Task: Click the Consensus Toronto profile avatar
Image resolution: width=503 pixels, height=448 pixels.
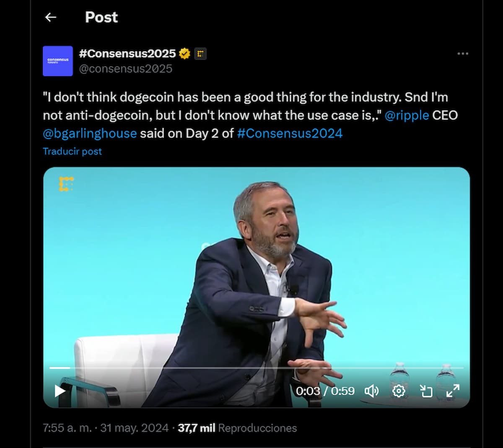Action: (58, 61)
